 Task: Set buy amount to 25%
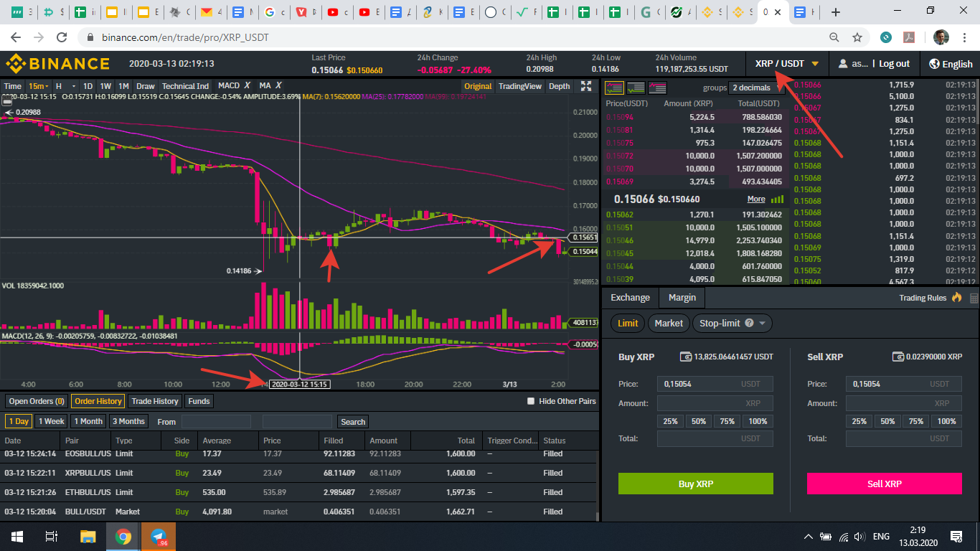pyautogui.click(x=670, y=421)
